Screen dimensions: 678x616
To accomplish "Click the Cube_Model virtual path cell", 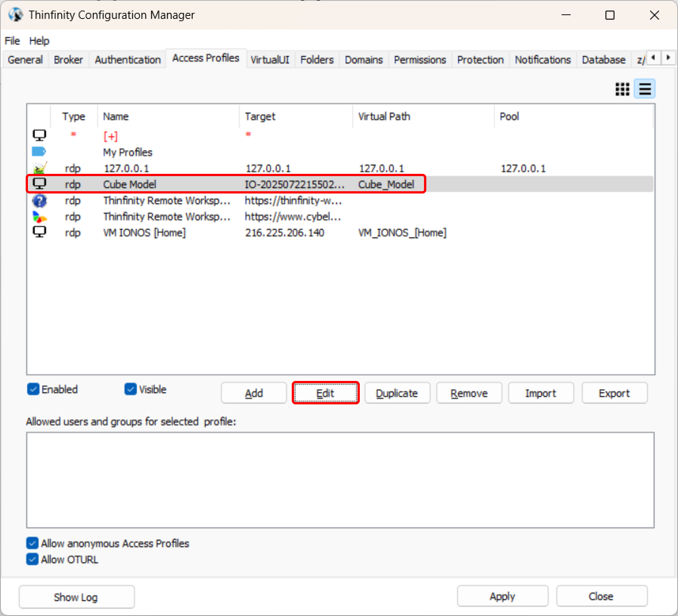I will 386,184.
